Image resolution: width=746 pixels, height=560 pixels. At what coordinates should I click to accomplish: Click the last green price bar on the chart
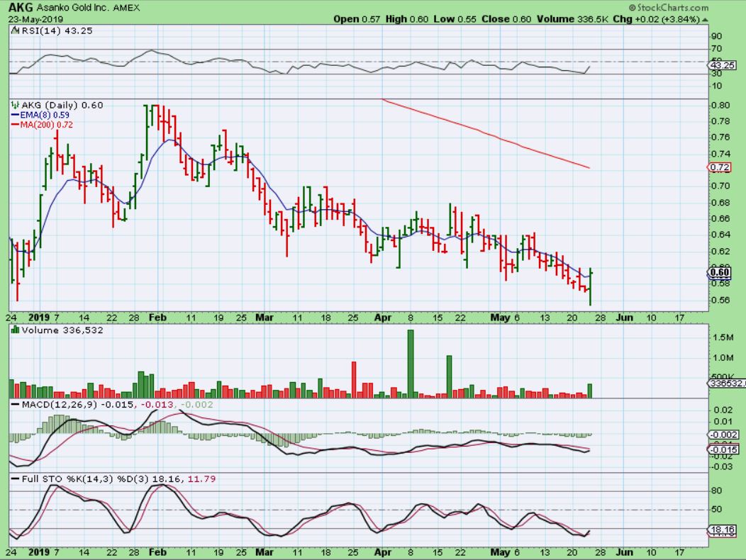[x=590, y=286]
